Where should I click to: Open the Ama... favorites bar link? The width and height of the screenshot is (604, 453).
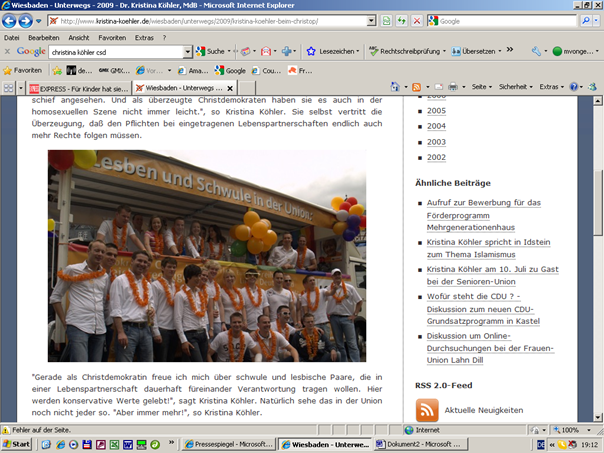pos(193,70)
